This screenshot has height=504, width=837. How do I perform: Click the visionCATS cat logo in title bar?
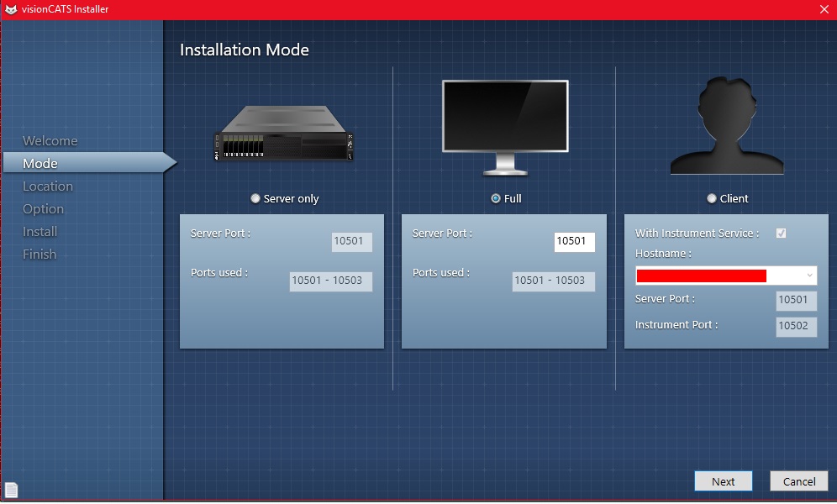pyautogui.click(x=11, y=9)
